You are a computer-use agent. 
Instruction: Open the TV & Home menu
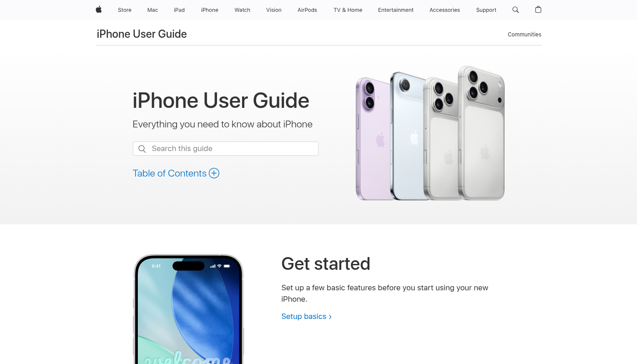click(x=348, y=10)
